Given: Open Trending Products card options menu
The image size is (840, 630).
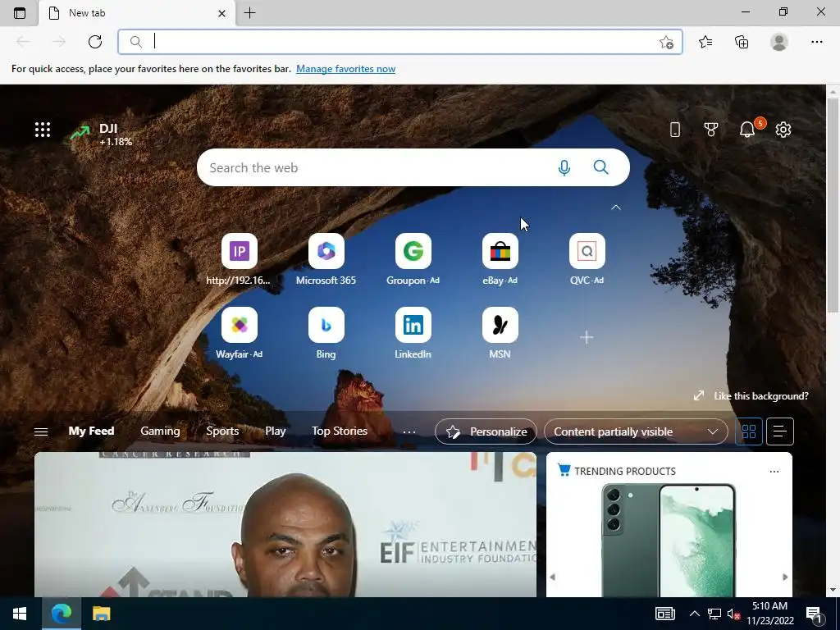Looking at the screenshot, I should 774,472.
